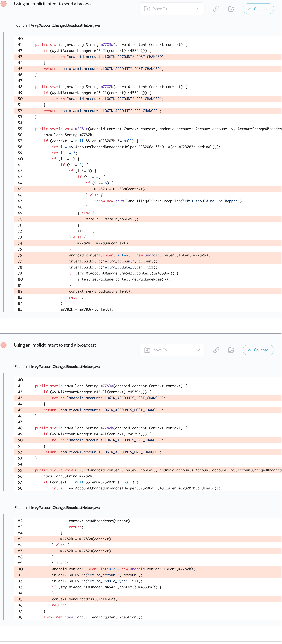Viewport: 282px width, 644px height.
Task: Click highlighted line 95 context.sendBroadcast(intent2)
Action: [84, 599]
